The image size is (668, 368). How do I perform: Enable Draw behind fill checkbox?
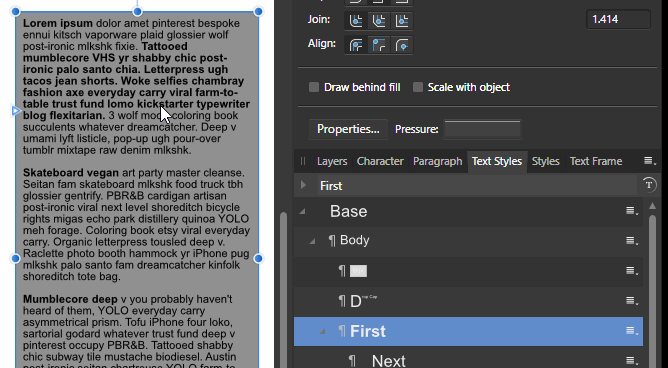(x=314, y=87)
